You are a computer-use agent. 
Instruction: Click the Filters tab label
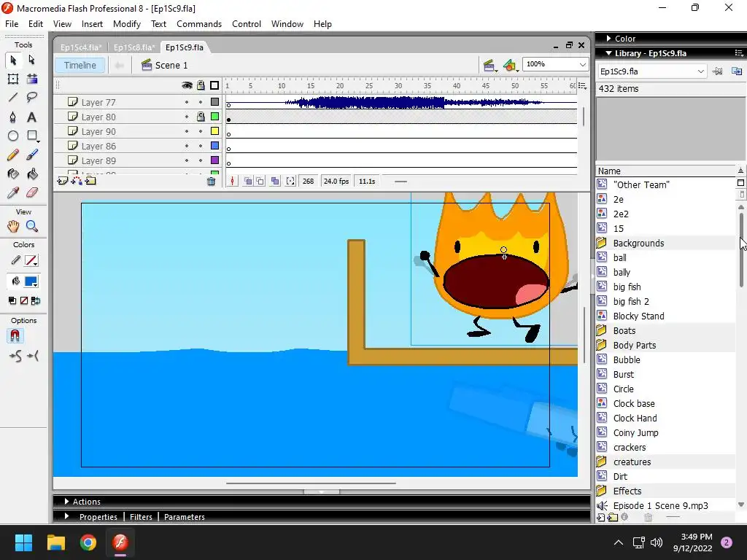coord(141,517)
